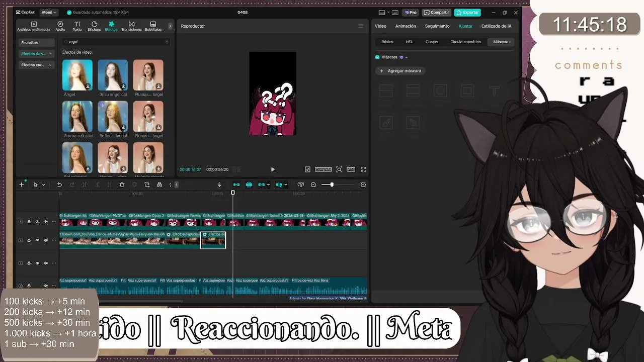This screenshot has width=644, height=362.
Task: Toggle clip linking in timeline toolbar
Action: point(261,185)
